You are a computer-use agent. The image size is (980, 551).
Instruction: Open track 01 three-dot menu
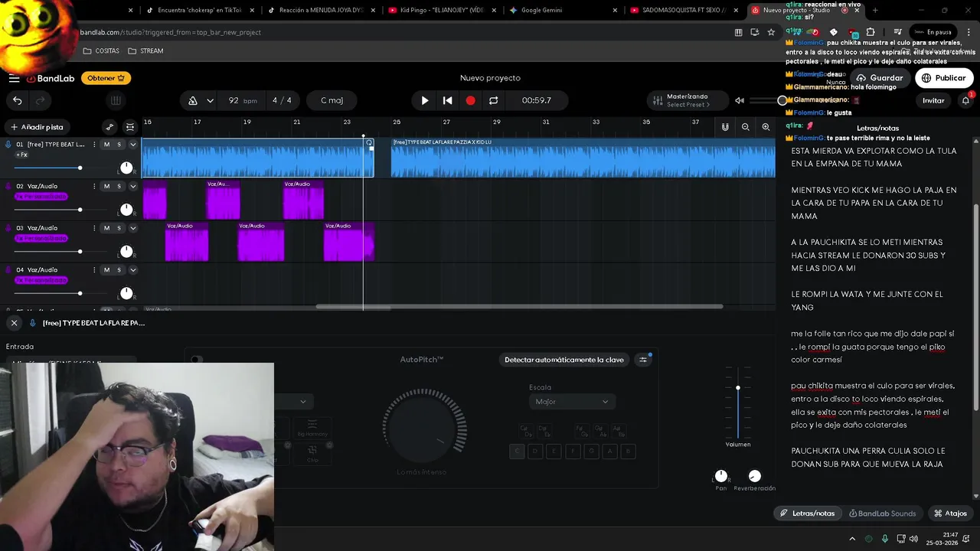click(94, 145)
